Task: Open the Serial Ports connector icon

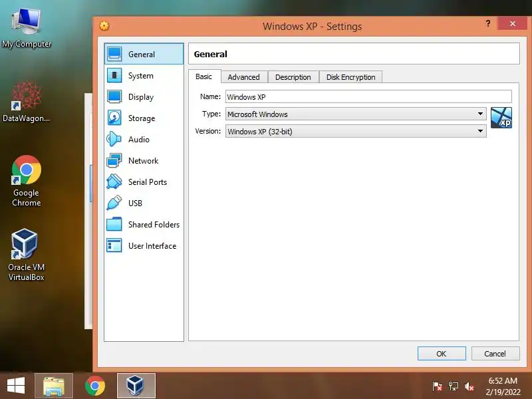Action: [x=114, y=182]
